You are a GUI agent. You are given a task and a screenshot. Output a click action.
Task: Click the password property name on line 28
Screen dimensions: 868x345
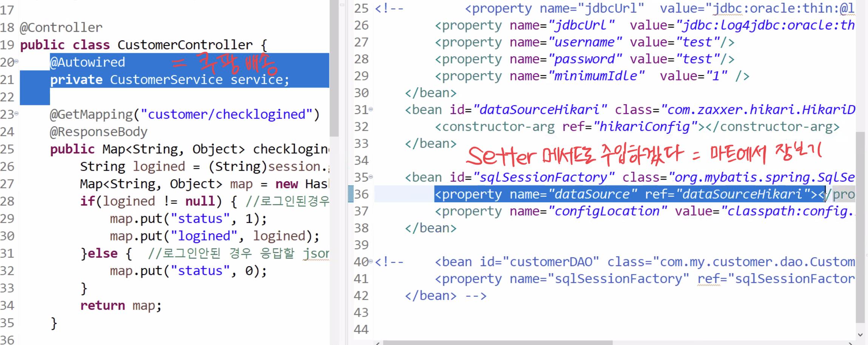point(585,59)
